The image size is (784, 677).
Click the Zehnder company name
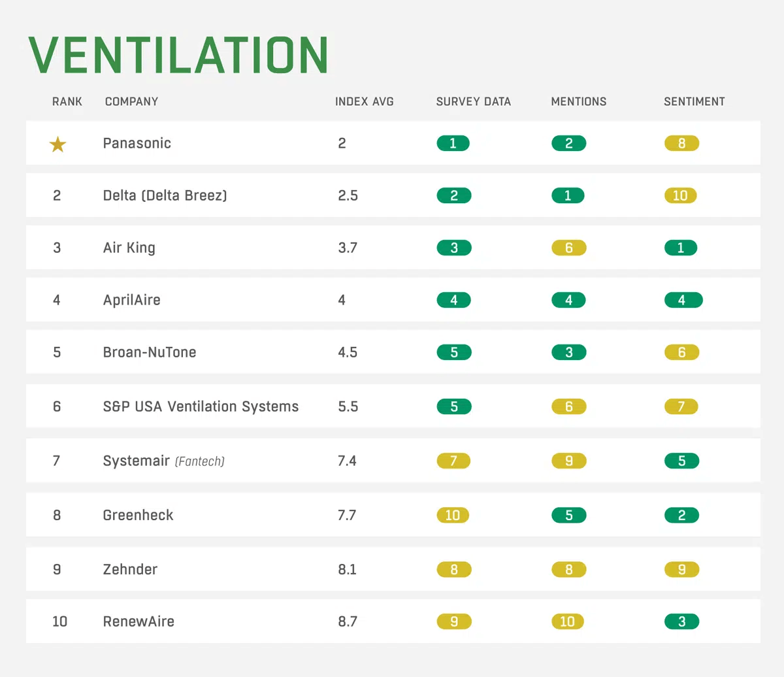coord(130,569)
